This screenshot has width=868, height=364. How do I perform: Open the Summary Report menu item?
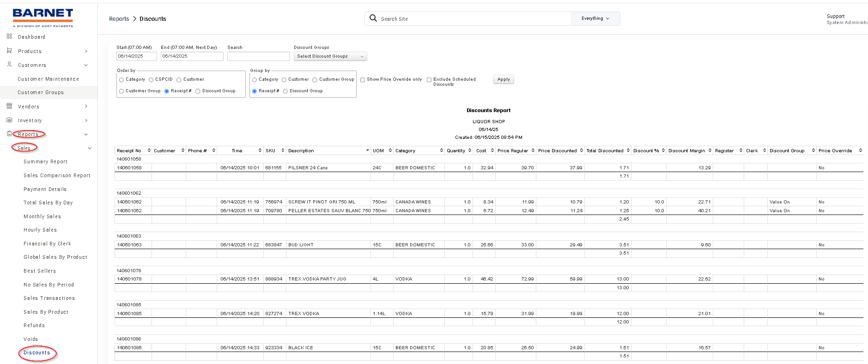46,161
